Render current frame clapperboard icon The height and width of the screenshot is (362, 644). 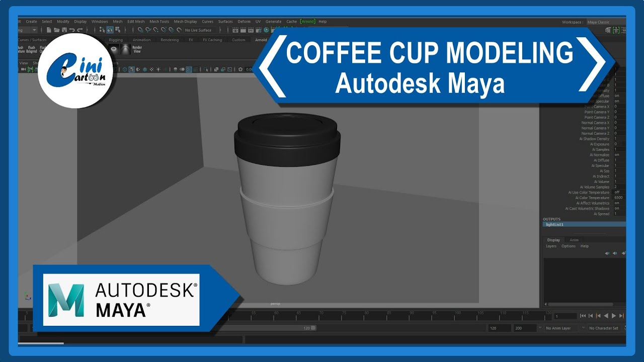tap(244, 30)
